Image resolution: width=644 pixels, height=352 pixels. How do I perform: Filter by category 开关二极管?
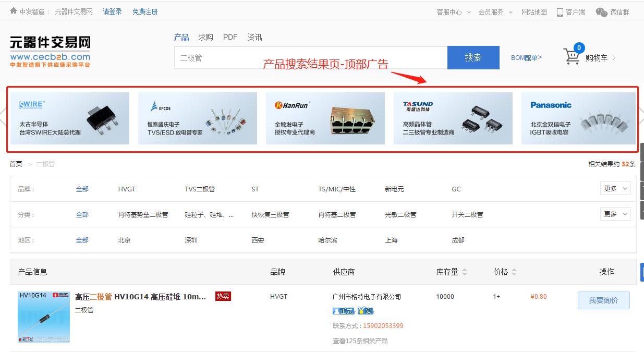pos(467,214)
